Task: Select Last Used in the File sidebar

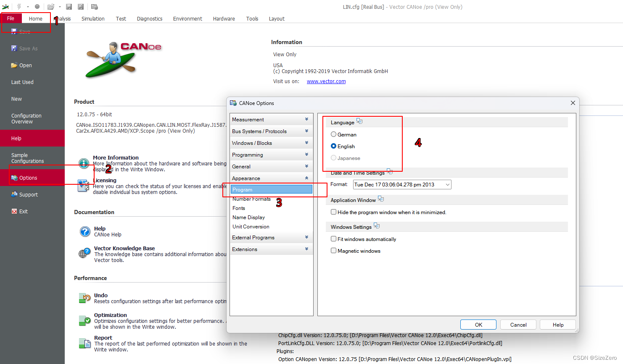Action: (32, 82)
